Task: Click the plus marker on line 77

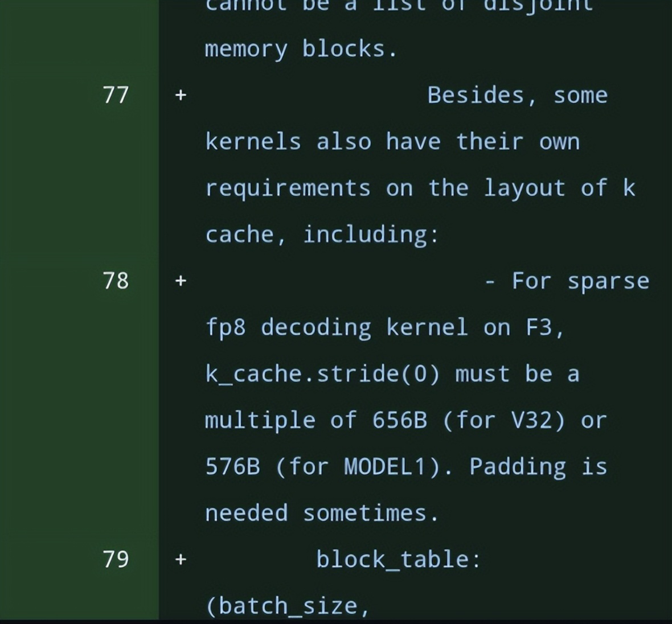Action: 181,95
